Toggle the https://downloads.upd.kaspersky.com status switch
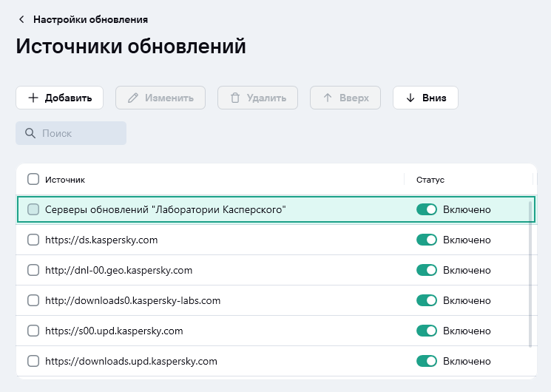The height and width of the screenshot is (392, 551). pos(427,361)
